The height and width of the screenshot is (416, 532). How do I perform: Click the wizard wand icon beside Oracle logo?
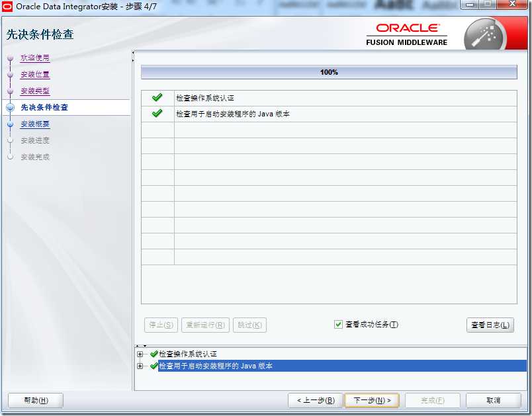pyautogui.click(x=484, y=35)
